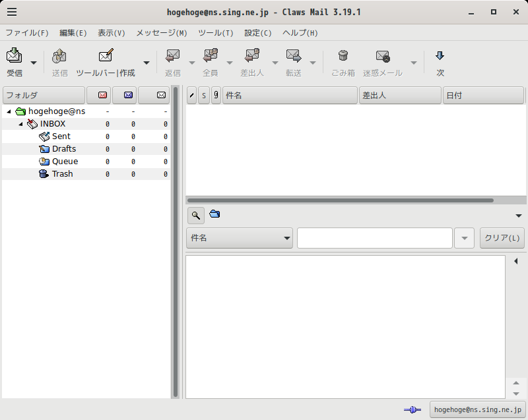Click the quick search text field
Image resolution: width=528 pixels, height=420 pixels.
click(374, 238)
